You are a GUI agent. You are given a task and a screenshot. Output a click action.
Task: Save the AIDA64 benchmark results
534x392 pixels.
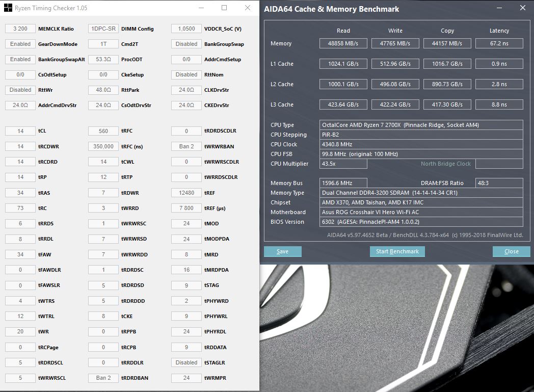click(x=282, y=251)
